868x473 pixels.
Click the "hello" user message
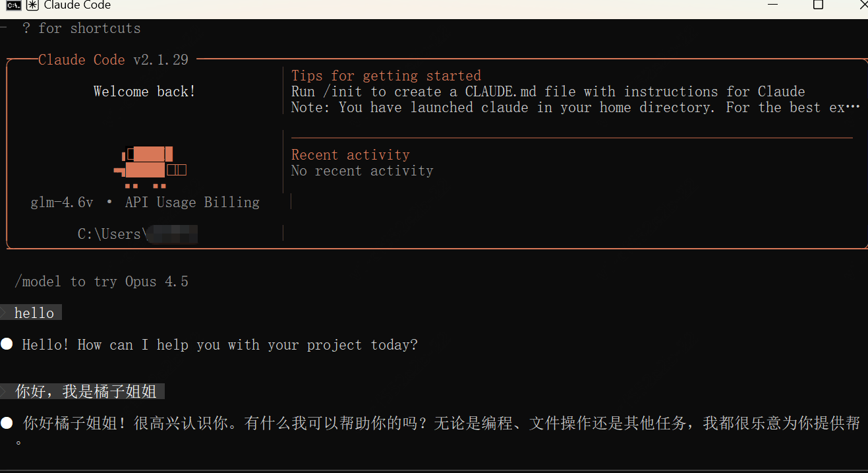[34, 313]
